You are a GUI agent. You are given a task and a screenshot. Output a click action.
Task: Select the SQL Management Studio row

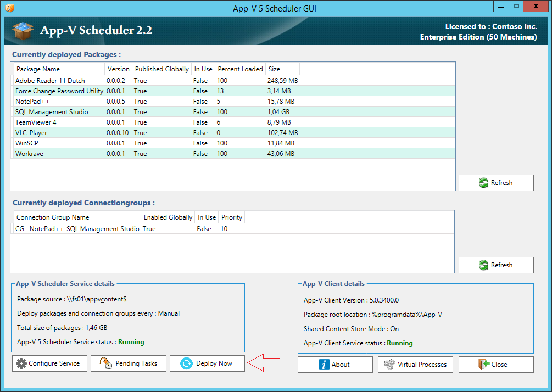pyautogui.click(x=52, y=112)
